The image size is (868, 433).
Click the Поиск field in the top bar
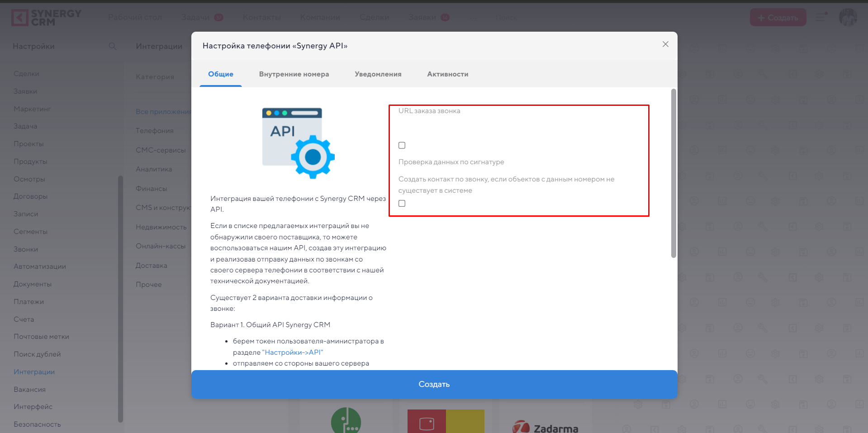pyautogui.click(x=507, y=17)
